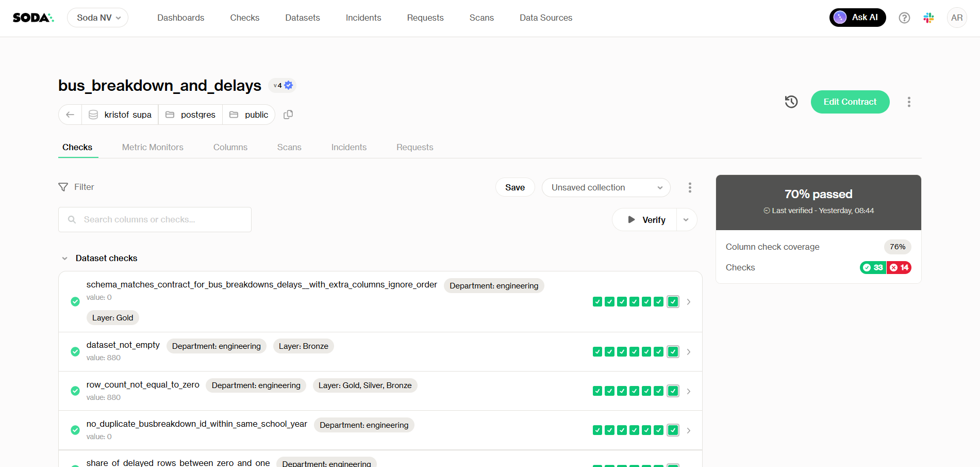Collapse the Dataset checks section

pos(65,259)
